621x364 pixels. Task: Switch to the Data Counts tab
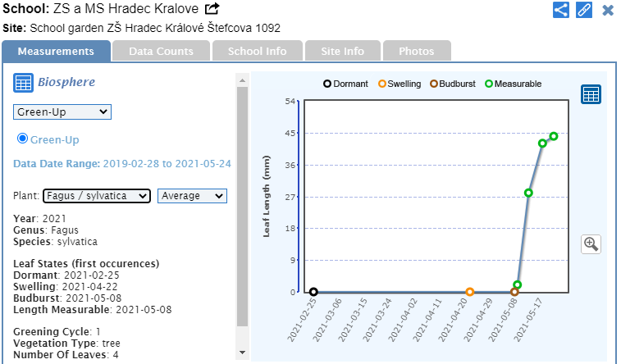(161, 51)
